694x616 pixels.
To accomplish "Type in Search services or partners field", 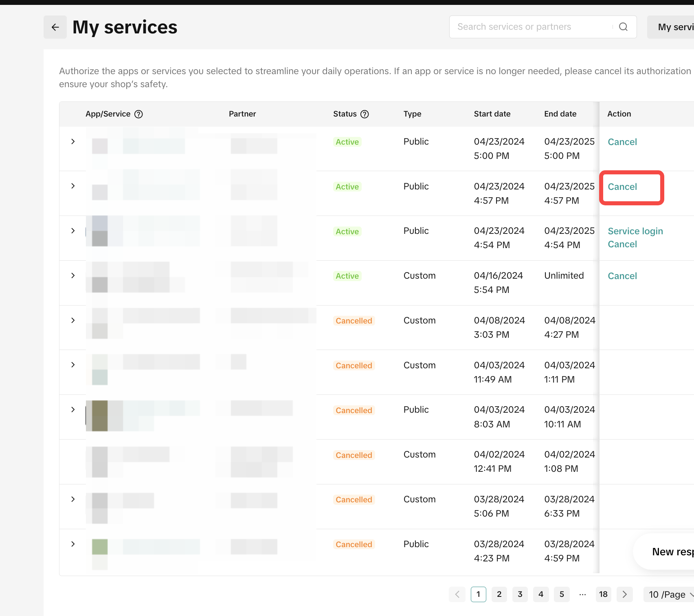I will point(529,27).
